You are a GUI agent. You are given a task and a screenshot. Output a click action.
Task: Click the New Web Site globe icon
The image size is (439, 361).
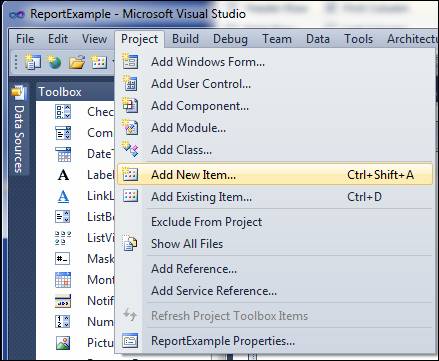coord(55,62)
